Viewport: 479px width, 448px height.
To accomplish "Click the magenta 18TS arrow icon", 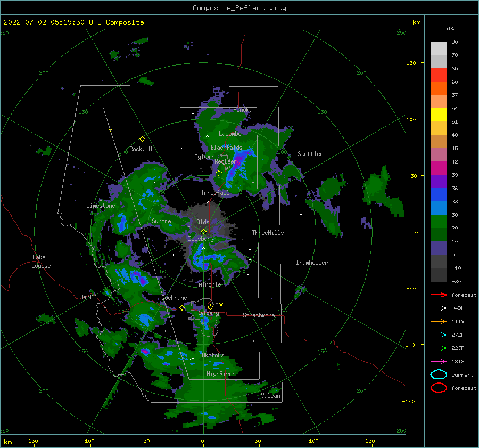I will click(439, 362).
